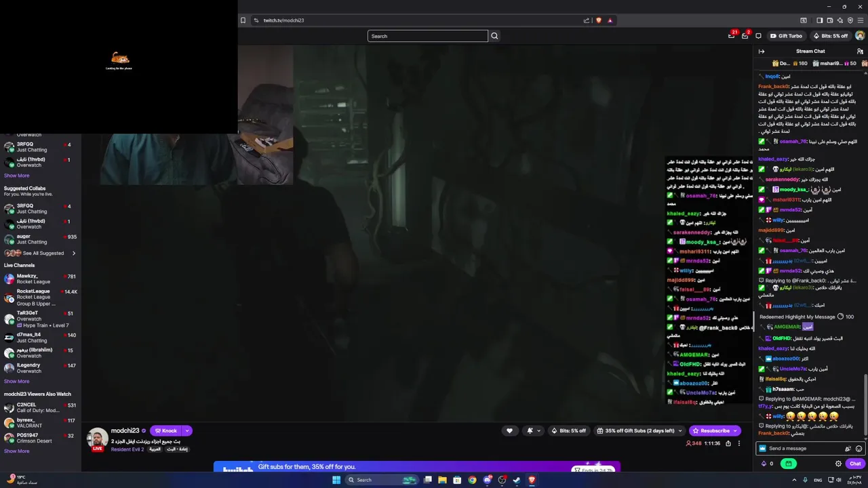
Task: Open the Brave sidebar panel icon
Action: coord(819,20)
